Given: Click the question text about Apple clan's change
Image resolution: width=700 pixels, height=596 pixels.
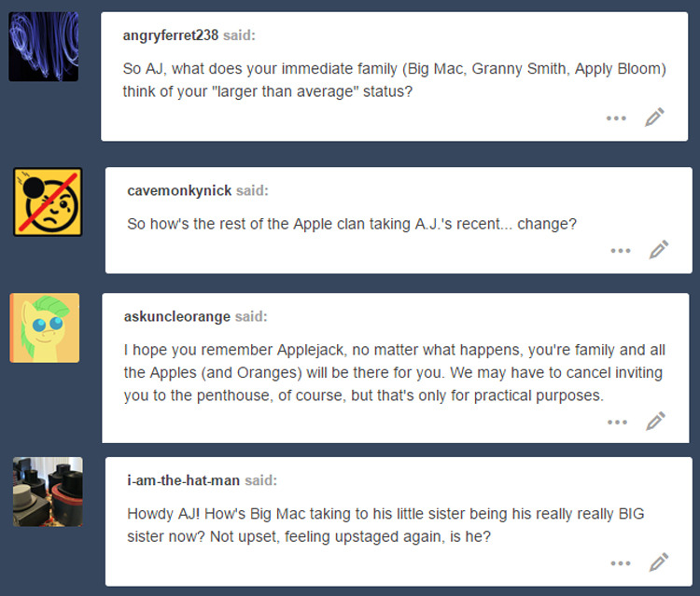Looking at the screenshot, I should (x=352, y=224).
